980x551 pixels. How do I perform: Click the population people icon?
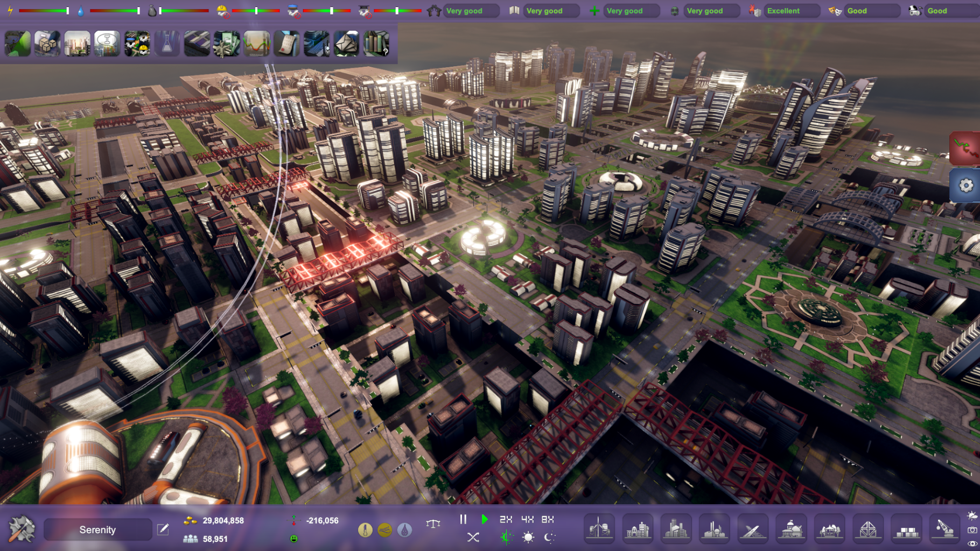[191, 539]
